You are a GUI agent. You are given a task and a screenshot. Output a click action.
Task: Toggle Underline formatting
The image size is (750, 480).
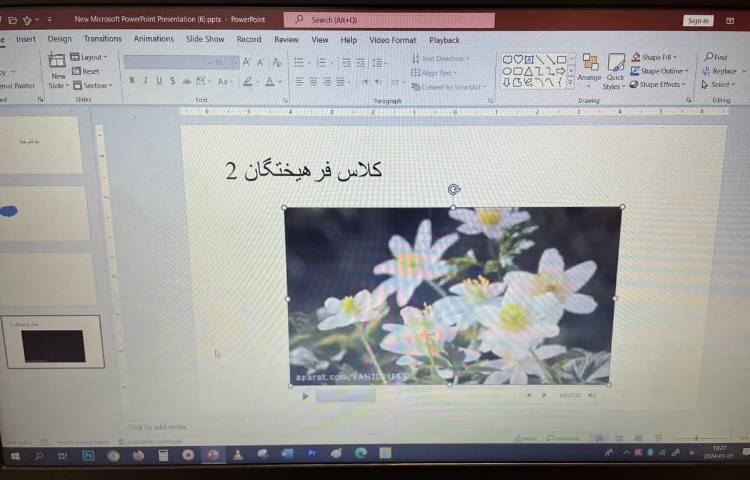(x=159, y=81)
